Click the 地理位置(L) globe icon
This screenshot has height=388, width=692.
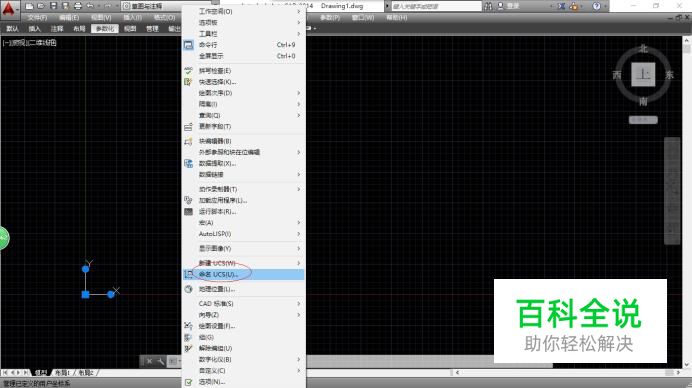click(188, 289)
